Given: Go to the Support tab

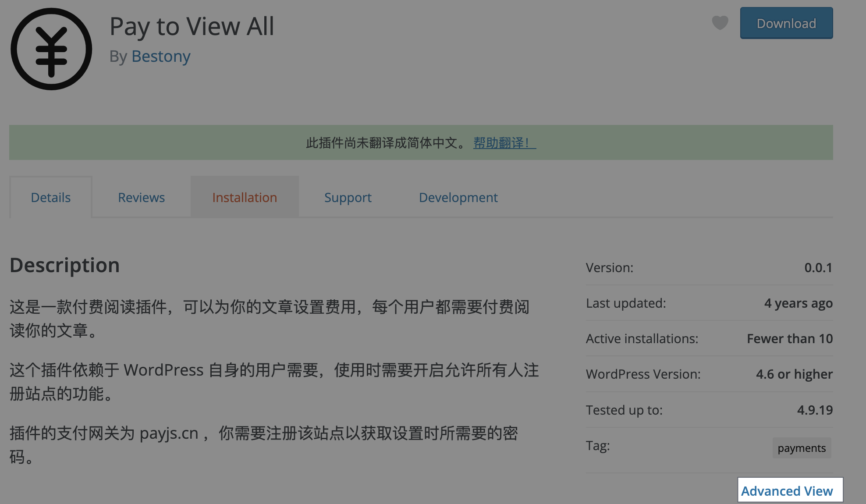Looking at the screenshot, I should click(348, 198).
